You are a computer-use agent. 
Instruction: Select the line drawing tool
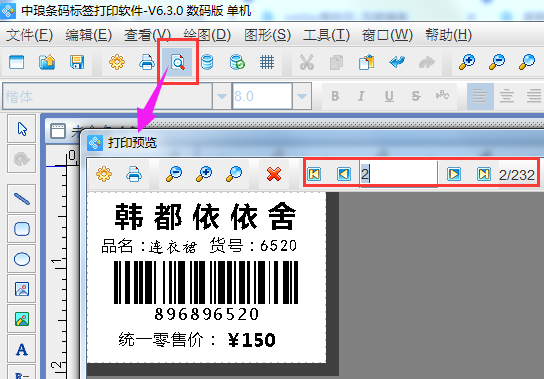(22, 199)
